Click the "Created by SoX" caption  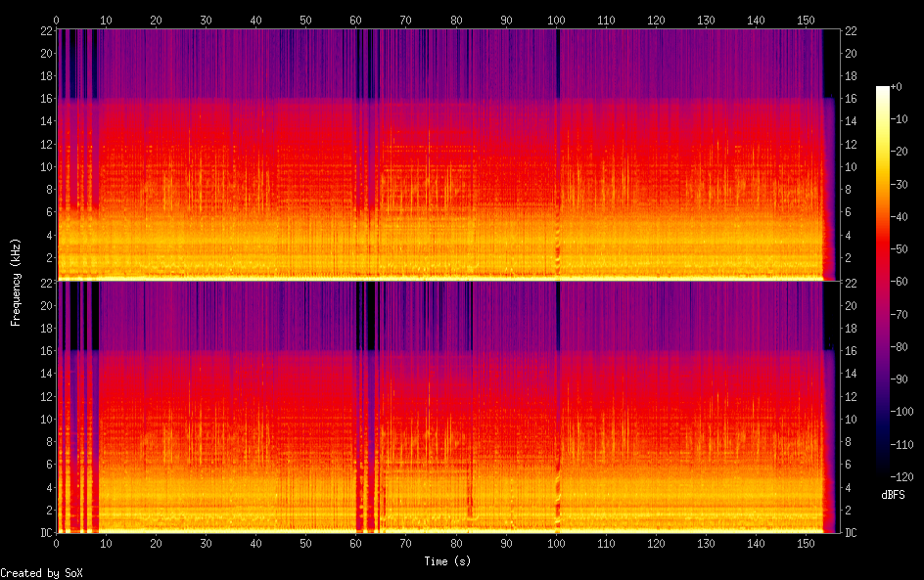(x=41, y=573)
